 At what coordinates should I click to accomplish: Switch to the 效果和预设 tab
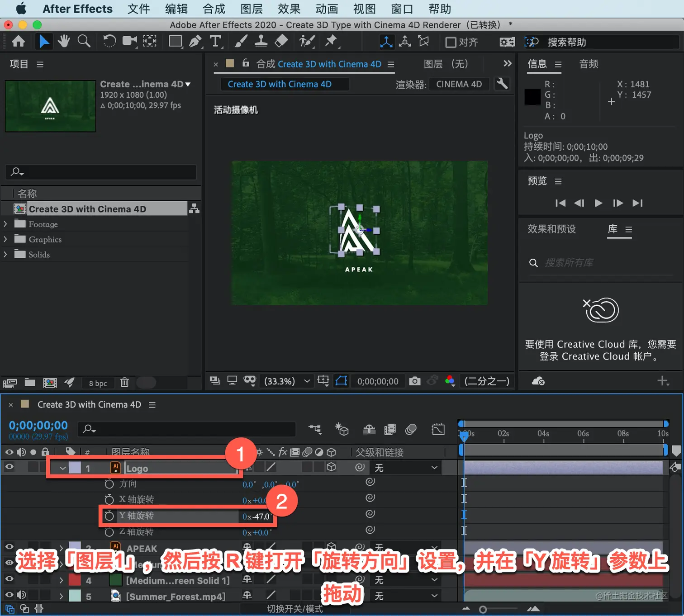pyautogui.click(x=551, y=229)
